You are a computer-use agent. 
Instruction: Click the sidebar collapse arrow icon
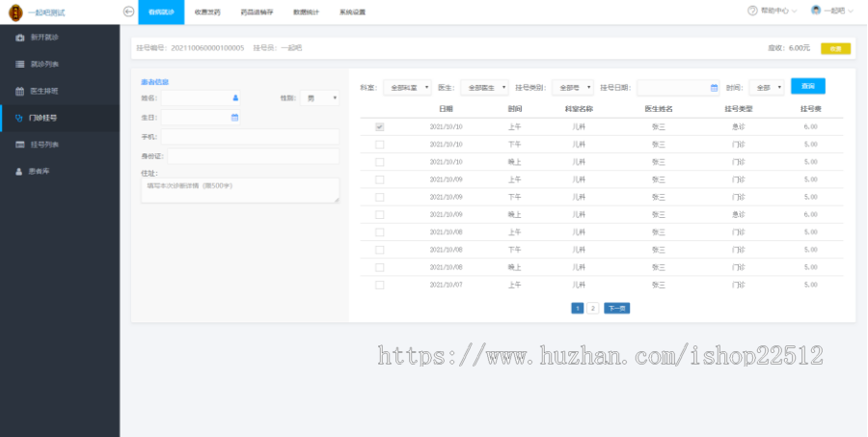coord(129,12)
